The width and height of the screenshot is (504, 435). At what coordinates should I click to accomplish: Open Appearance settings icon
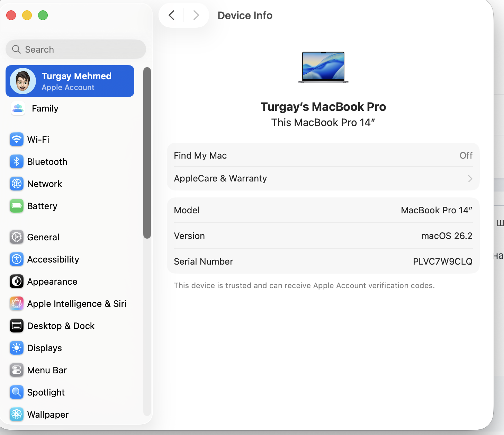(x=17, y=282)
